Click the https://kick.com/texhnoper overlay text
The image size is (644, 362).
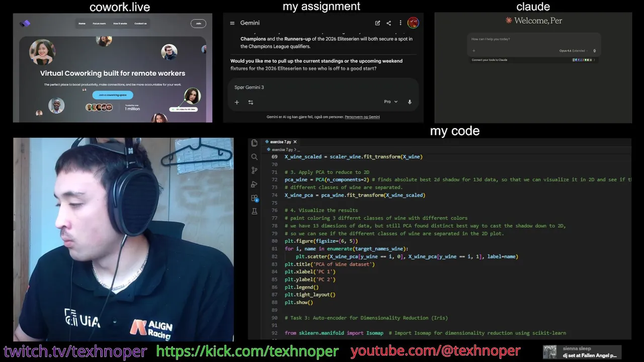tap(247, 351)
